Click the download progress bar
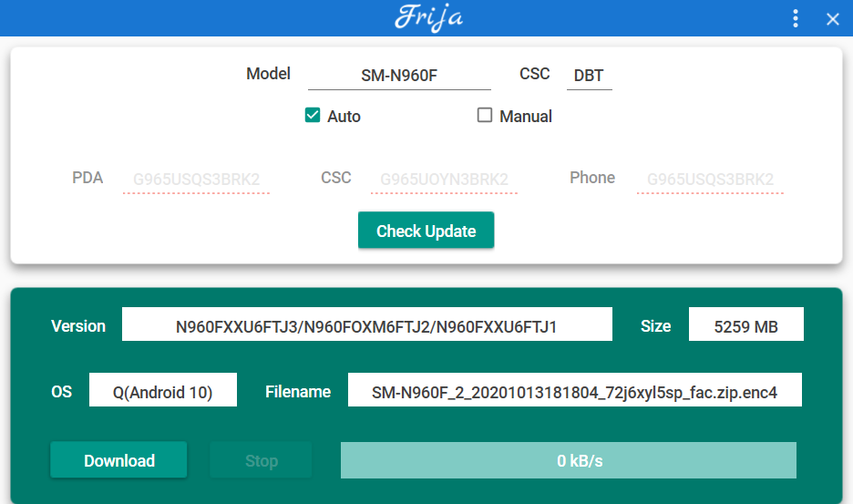Image resolution: width=853 pixels, height=504 pixels. click(x=568, y=460)
